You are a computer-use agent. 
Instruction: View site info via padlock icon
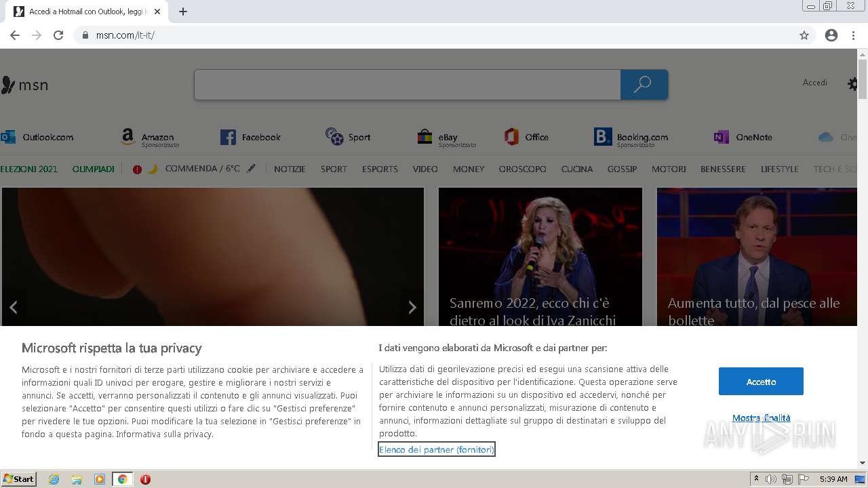tap(85, 35)
